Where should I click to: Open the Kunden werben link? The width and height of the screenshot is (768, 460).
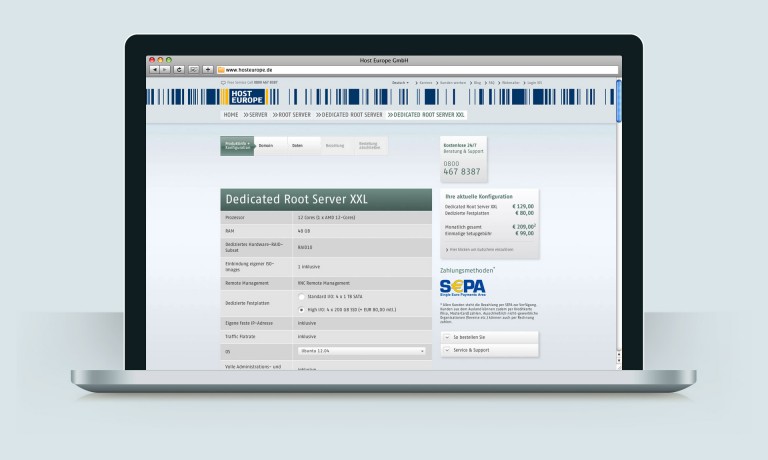(x=453, y=83)
